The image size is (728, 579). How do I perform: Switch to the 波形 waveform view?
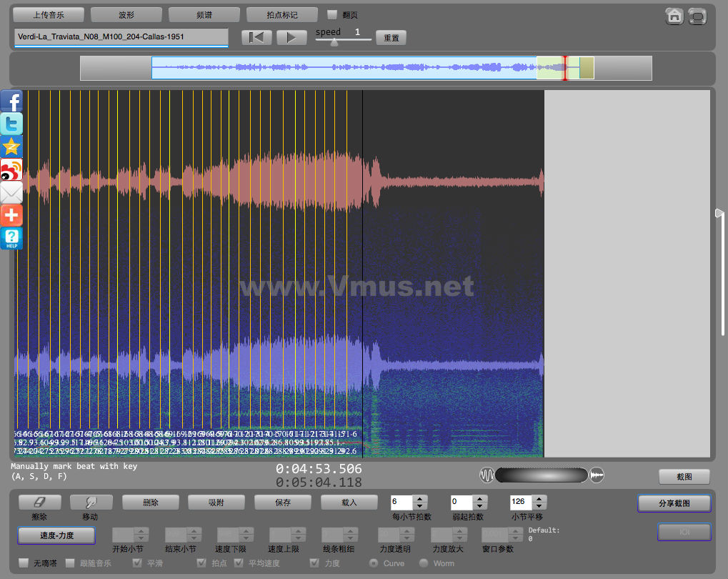click(126, 15)
